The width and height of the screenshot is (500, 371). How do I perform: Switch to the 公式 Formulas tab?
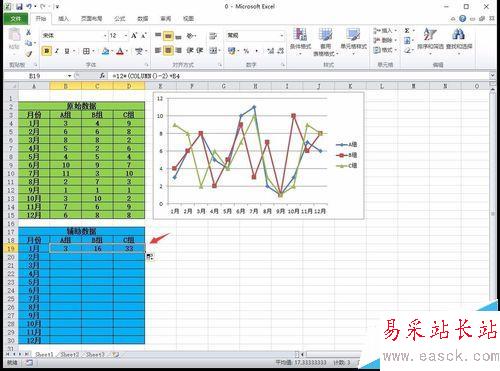[120, 19]
